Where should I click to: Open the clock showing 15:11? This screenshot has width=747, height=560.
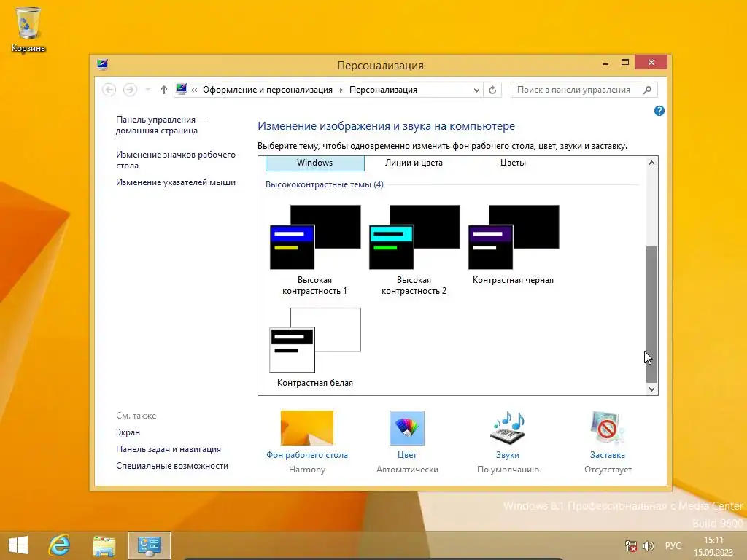[x=713, y=546]
